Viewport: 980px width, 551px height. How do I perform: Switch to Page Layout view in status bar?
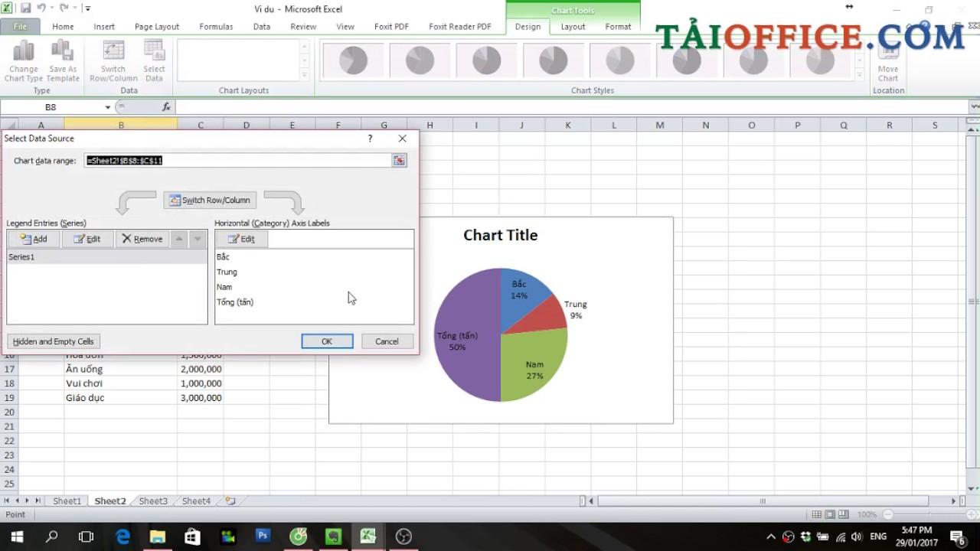[x=830, y=515]
